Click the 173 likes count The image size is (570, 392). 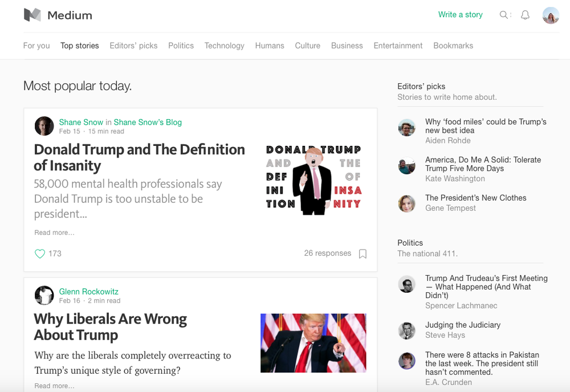[55, 254]
